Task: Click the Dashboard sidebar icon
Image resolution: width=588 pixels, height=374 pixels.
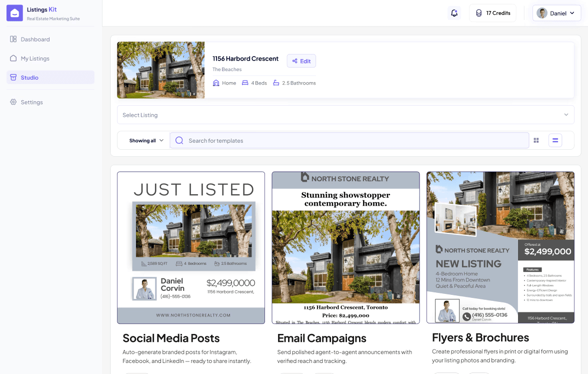Action: pos(13,39)
